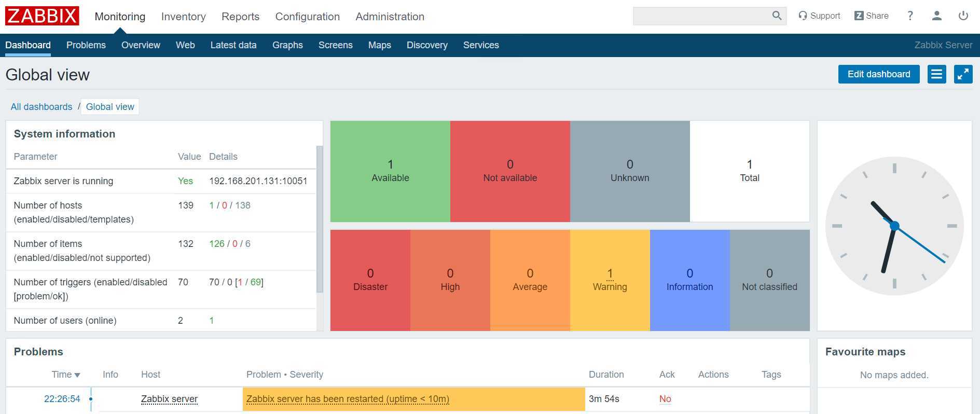Viewport: 980px width, 414px height.
Task: Click the System information scrollbar
Action: [320, 219]
